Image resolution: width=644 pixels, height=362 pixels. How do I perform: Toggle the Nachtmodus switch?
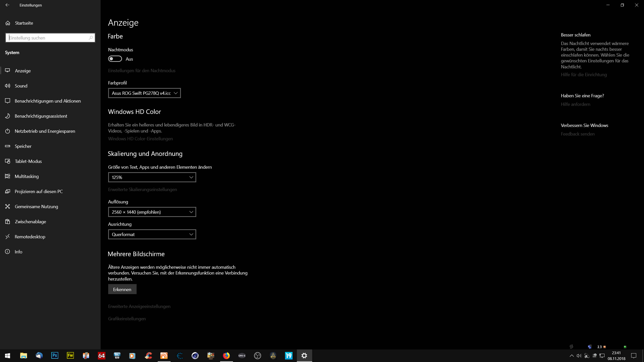(115, 59)
